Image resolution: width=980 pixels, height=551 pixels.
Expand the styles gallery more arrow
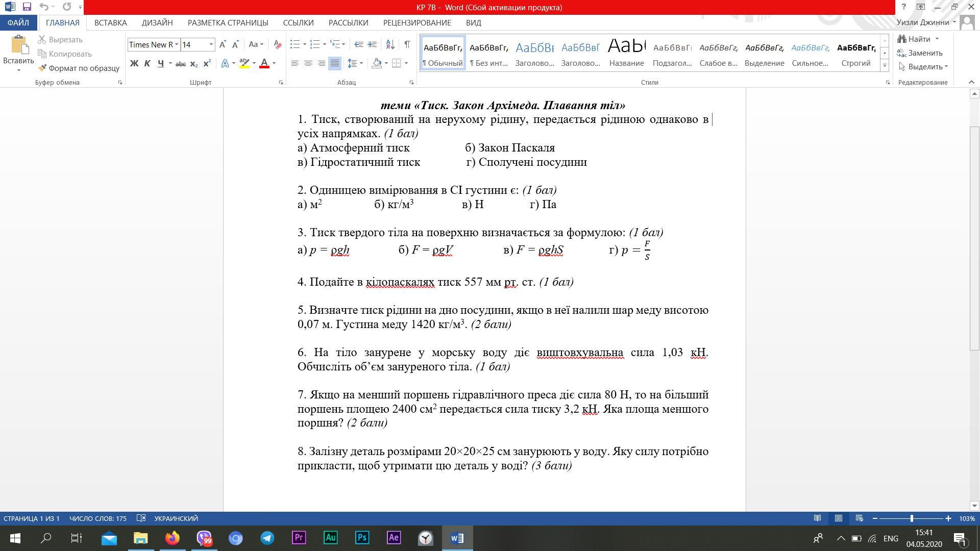coord(885,65)
